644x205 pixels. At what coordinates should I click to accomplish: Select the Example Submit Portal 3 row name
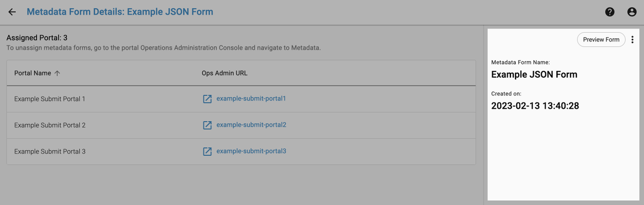pyautogui.click(x=50, y=152)
